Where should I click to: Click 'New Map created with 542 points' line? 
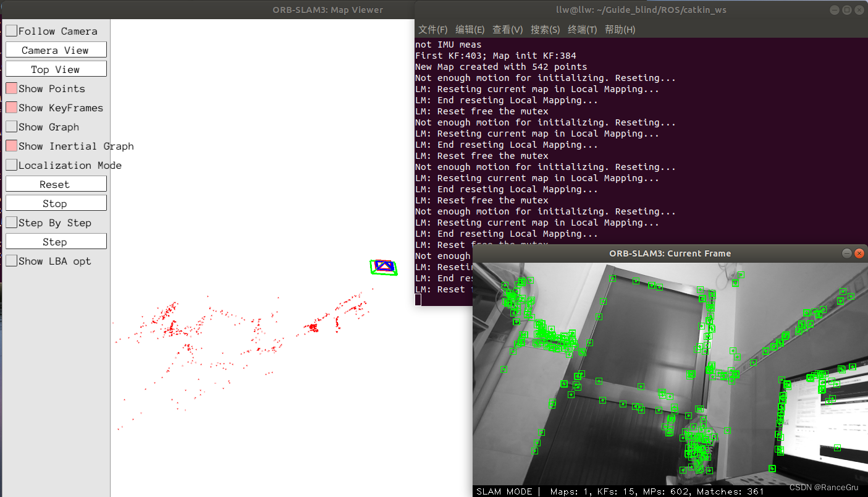point(501,67)
